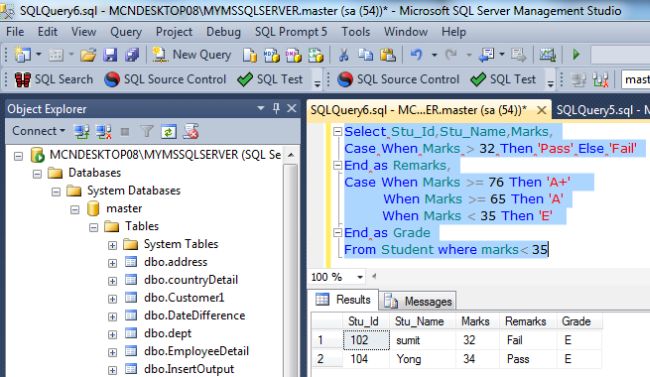Click first SQL Test button
This screenshot has height=377, width=650.
click(270, 79)
